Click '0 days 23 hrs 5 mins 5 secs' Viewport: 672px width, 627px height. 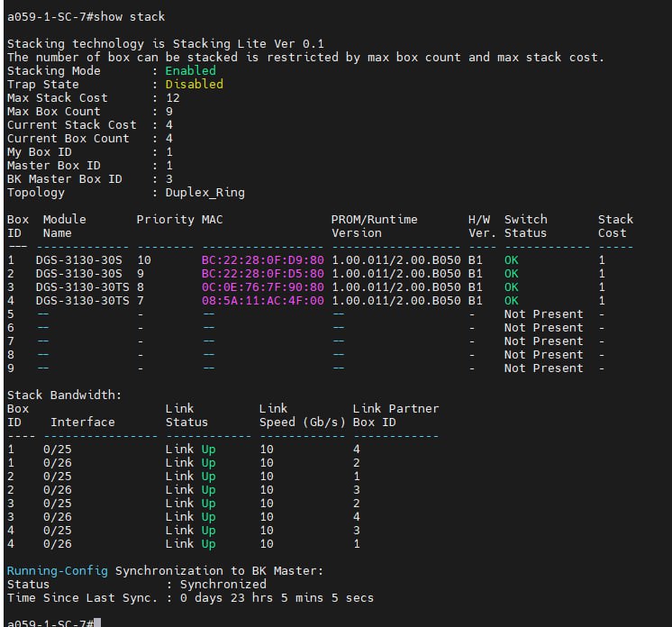(277, 598)
